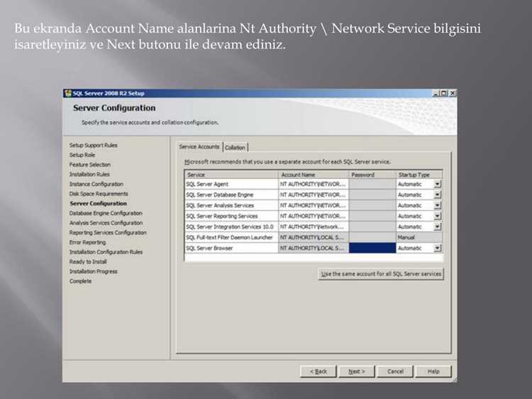532x399 pixels.
Task: Open Help for this setup page
Action: [x=433, y=371]
